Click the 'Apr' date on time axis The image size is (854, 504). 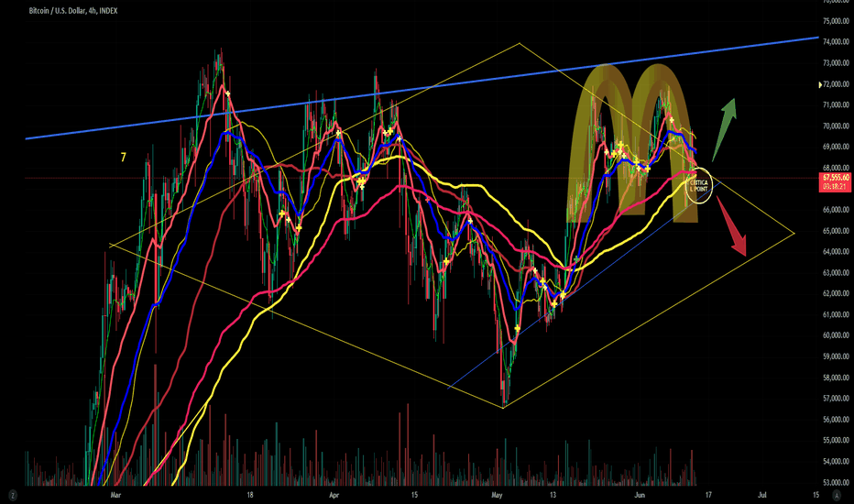tap(334, 495)
